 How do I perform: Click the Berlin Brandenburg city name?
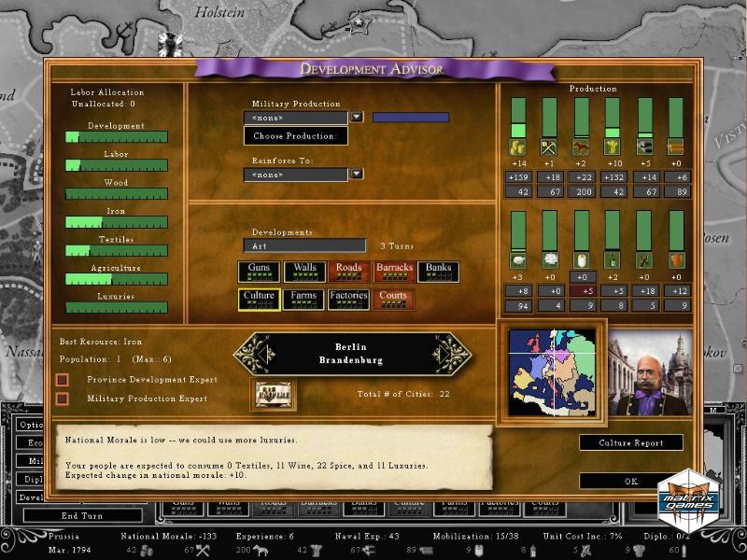351,354
